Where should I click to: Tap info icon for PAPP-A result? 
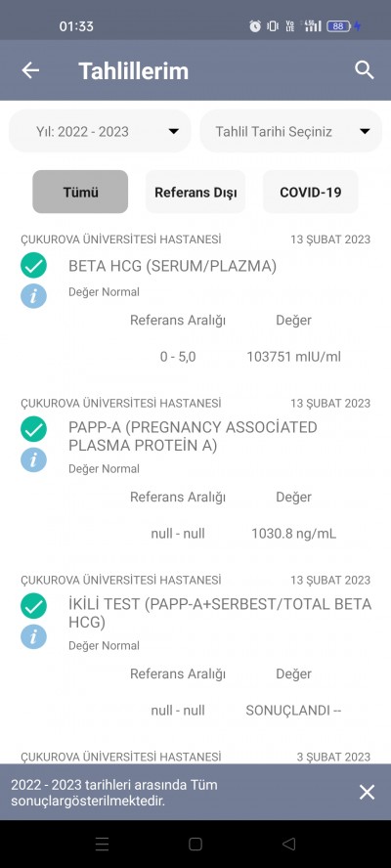tap(34, 460)
